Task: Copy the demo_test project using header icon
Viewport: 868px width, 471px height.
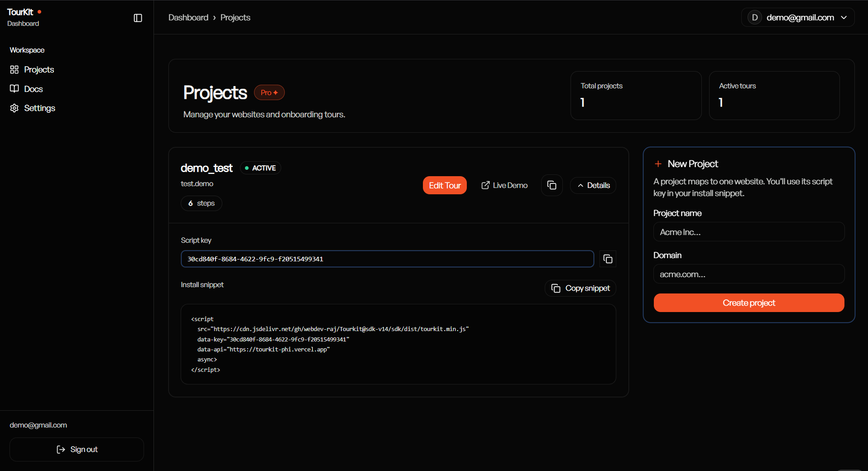Action: click(552, 185)
